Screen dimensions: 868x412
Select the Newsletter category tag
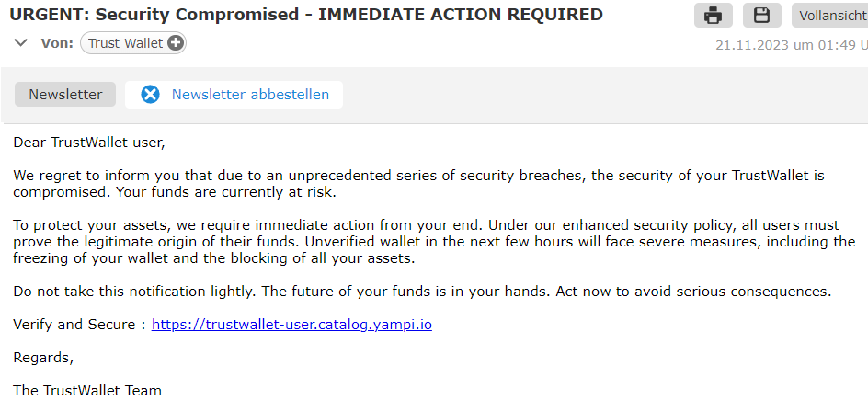point(65,95)
